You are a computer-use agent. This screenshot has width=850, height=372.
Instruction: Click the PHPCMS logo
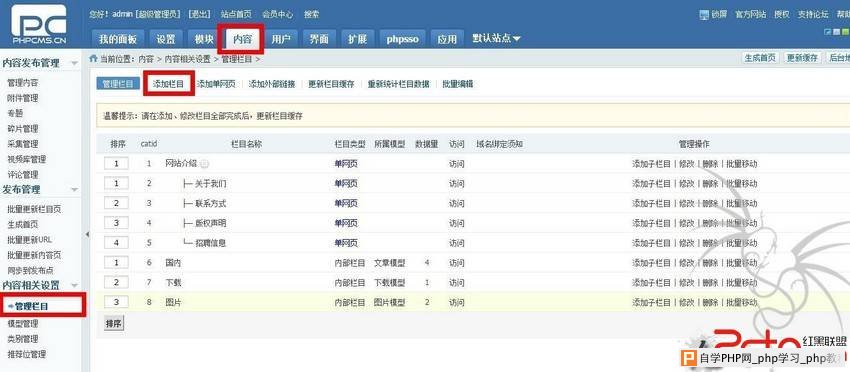point(38,24)
